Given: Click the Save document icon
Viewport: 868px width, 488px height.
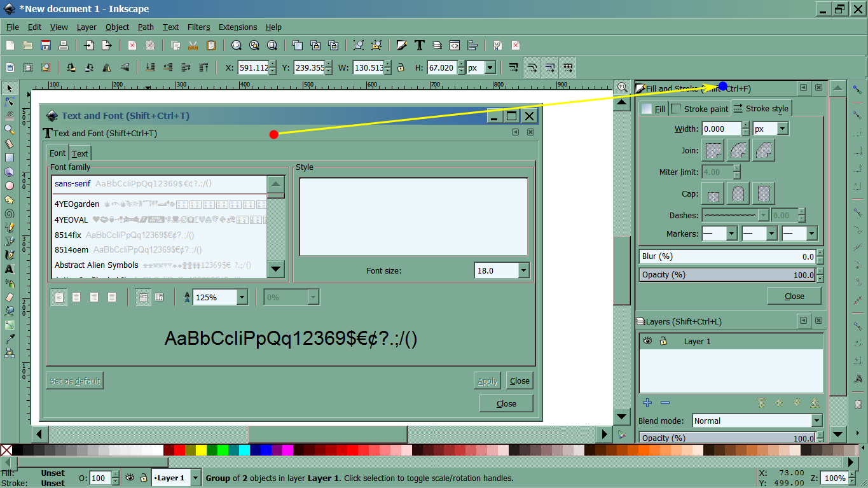Looking at the screenshot, I should pos(46,45).
